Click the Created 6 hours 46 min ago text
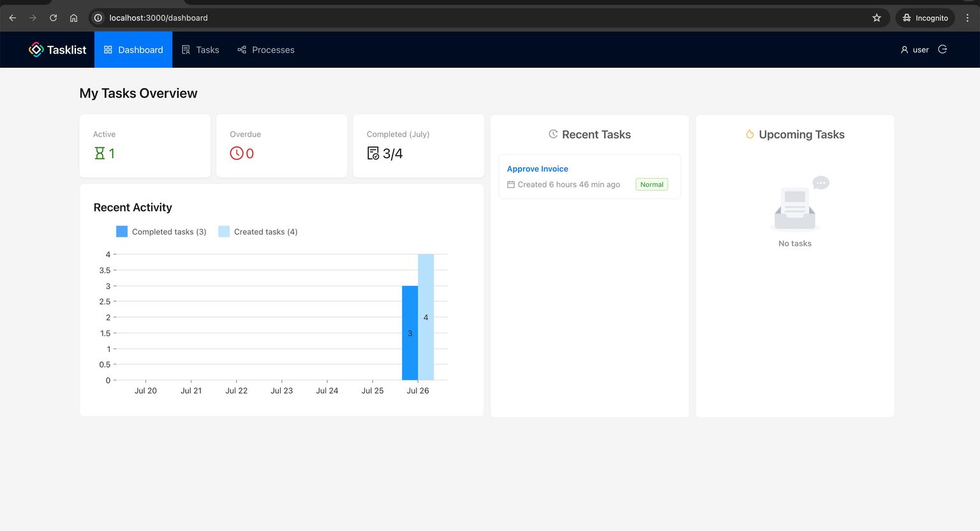The image size is (980, 531). (568, 184)
